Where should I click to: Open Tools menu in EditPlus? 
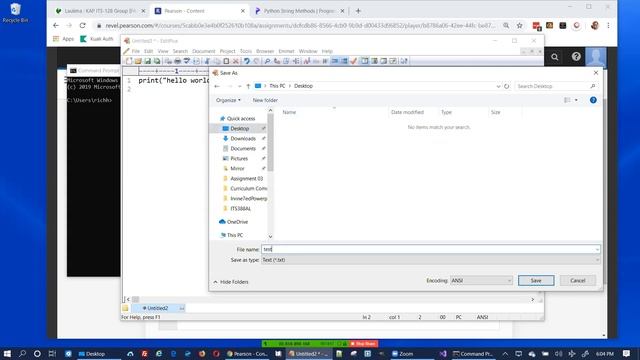(x=246, y=51)
